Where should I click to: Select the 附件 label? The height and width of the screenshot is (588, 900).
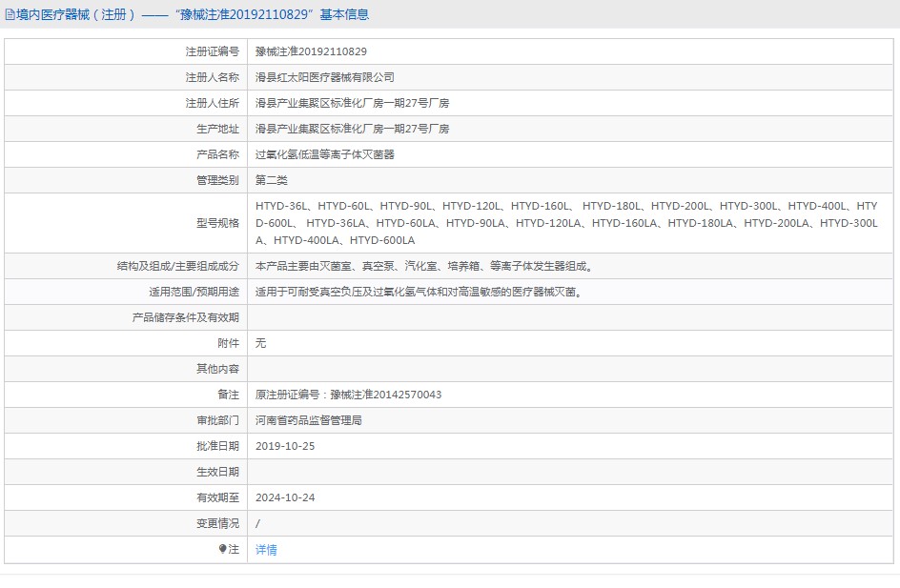[229, 343]
